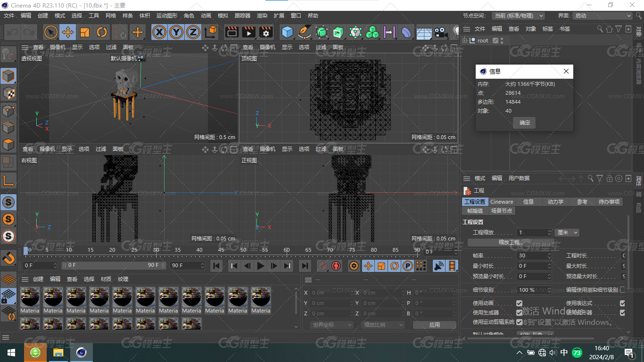Image resolution: width=644 pixels, height=362 pixels.
Task: Add a Bend deformer object
Action: 406,32
